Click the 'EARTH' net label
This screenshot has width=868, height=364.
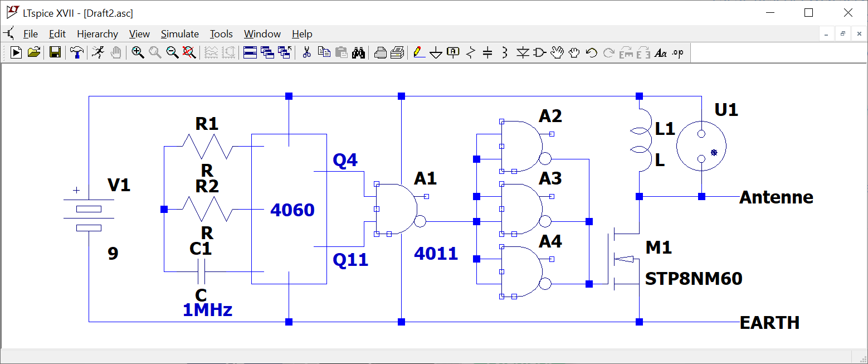point(769,323)
